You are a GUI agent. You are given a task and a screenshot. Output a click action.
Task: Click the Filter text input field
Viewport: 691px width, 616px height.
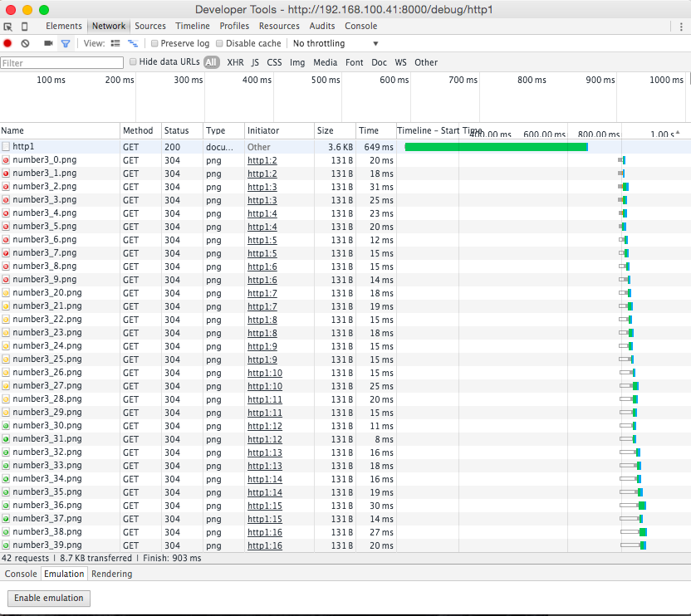[x=61, y=62]
